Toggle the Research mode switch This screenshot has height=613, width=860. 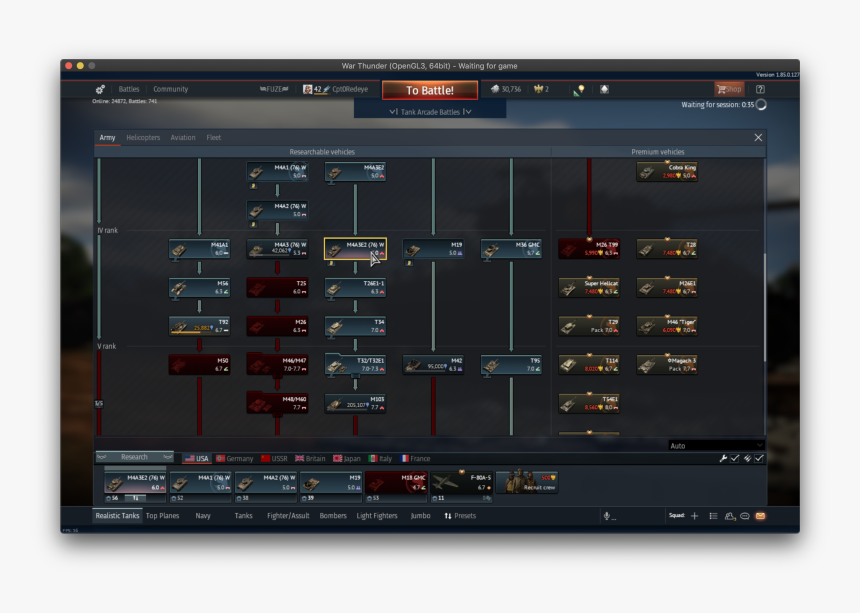pyautogui.click(x=134, y=457)
